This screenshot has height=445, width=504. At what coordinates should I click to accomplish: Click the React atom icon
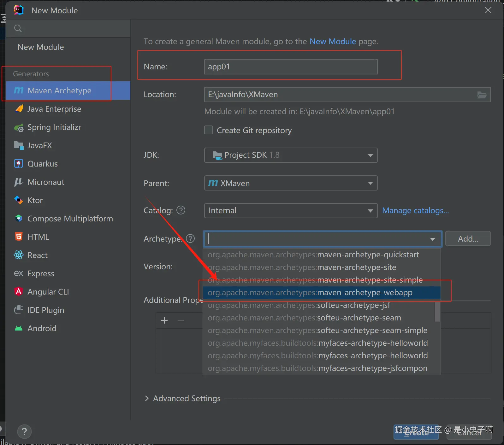(x=19, y=255)
